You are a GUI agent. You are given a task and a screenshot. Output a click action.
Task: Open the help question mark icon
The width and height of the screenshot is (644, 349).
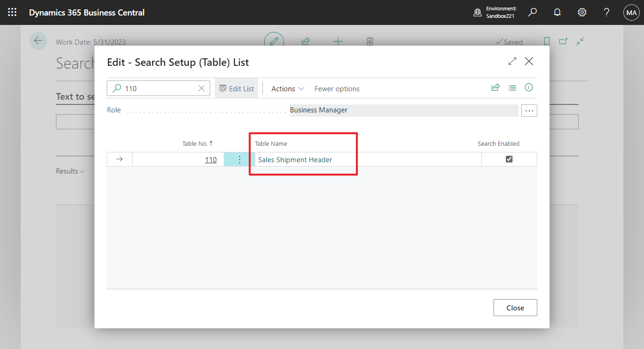(606, 12)
